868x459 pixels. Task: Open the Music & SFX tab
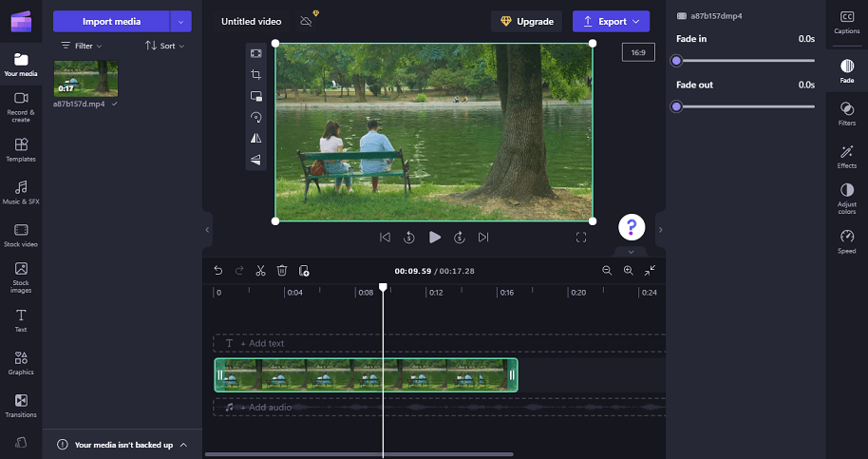[x=21, y=192]
